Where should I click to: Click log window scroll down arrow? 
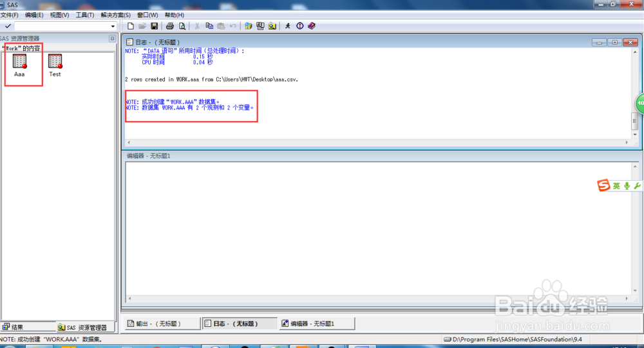[635, 134]
